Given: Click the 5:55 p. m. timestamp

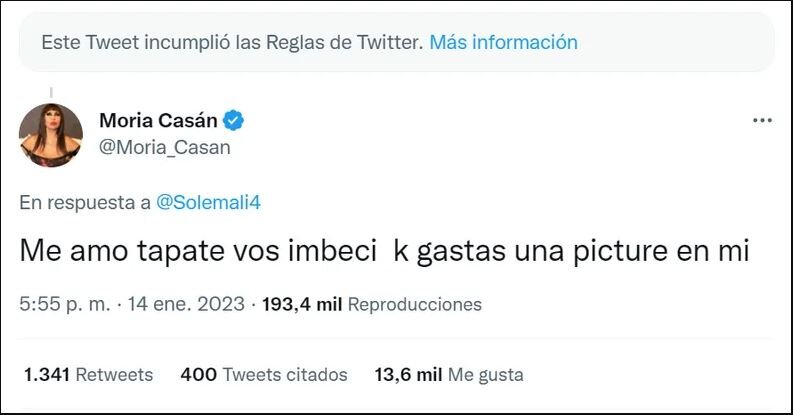Looking at the screenshot, I should pyautogui.click(x=60, y=304).
